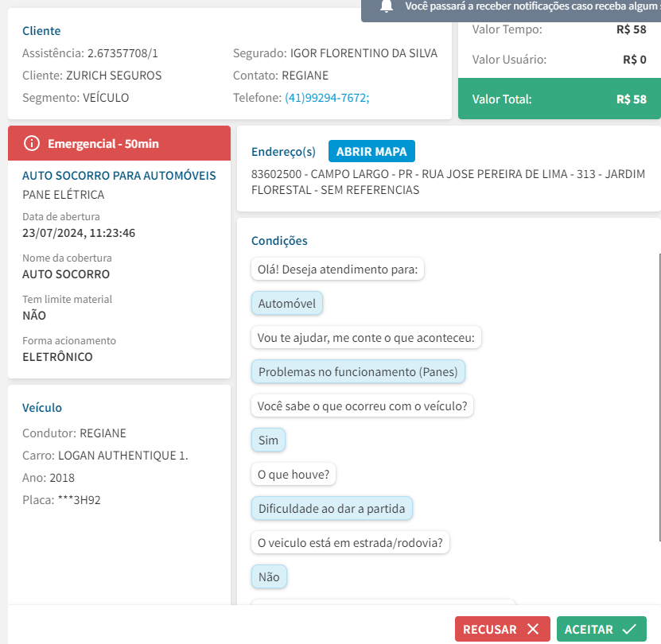Click the notification bell icon
Screen dimensions: 661x644
point(386,6)
